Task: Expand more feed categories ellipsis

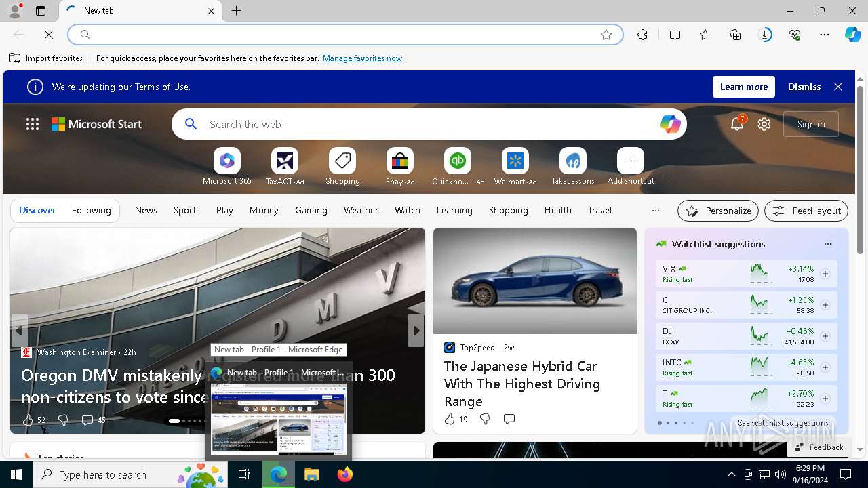Action: pos(655,211)
